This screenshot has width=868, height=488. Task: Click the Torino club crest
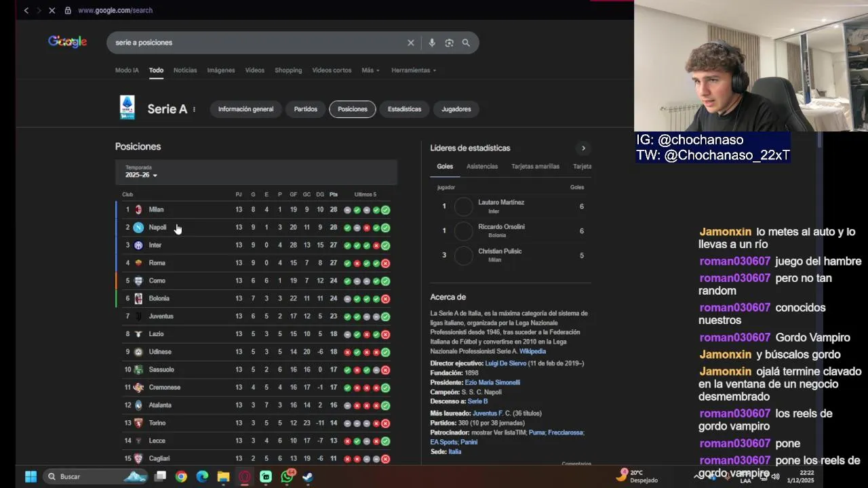(138, 423)
